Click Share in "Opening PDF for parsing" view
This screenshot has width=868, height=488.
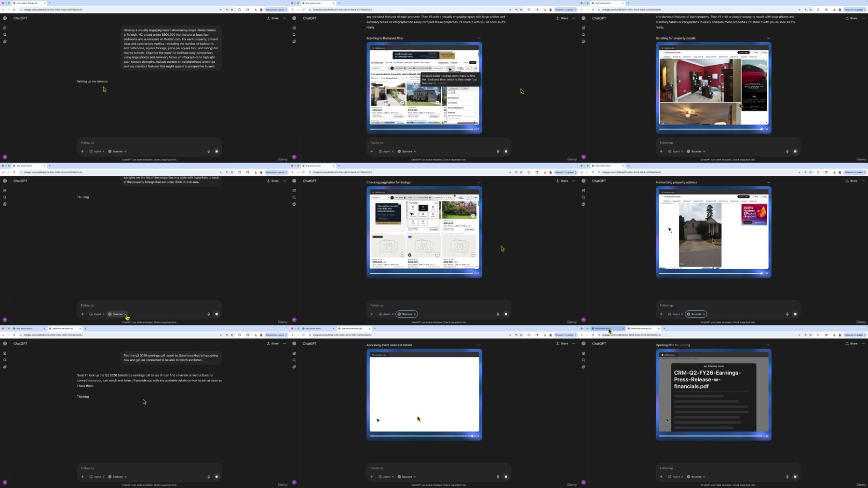pos(852,344)
